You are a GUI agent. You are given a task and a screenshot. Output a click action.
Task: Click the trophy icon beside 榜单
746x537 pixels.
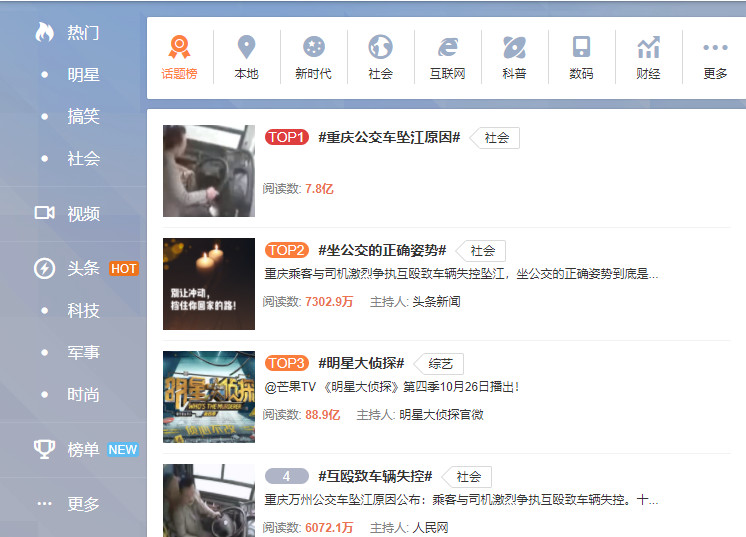[44, 449]
